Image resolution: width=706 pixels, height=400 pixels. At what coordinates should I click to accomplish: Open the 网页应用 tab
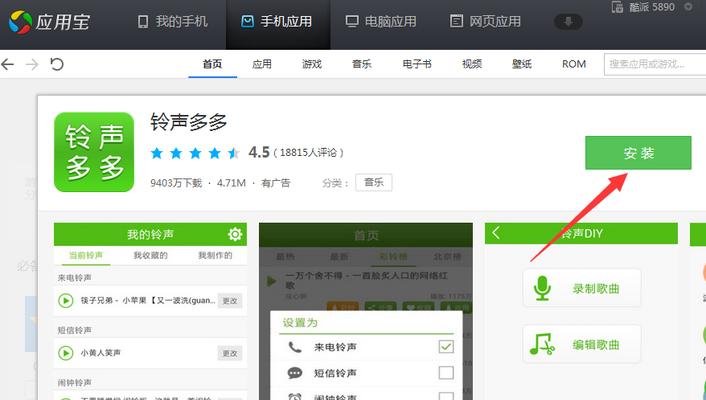pos(485,22)
